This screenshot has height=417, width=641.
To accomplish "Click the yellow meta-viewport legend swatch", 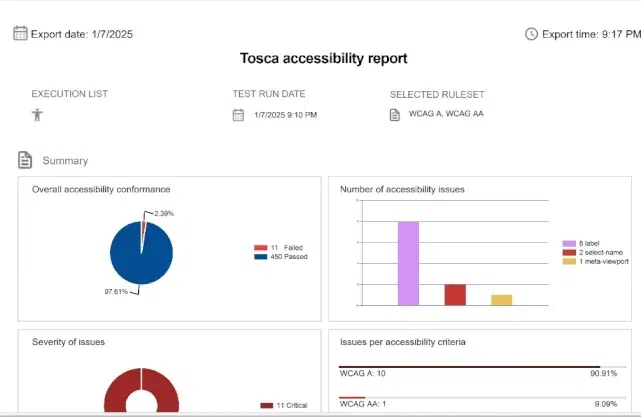I will (x=568, y=261).
